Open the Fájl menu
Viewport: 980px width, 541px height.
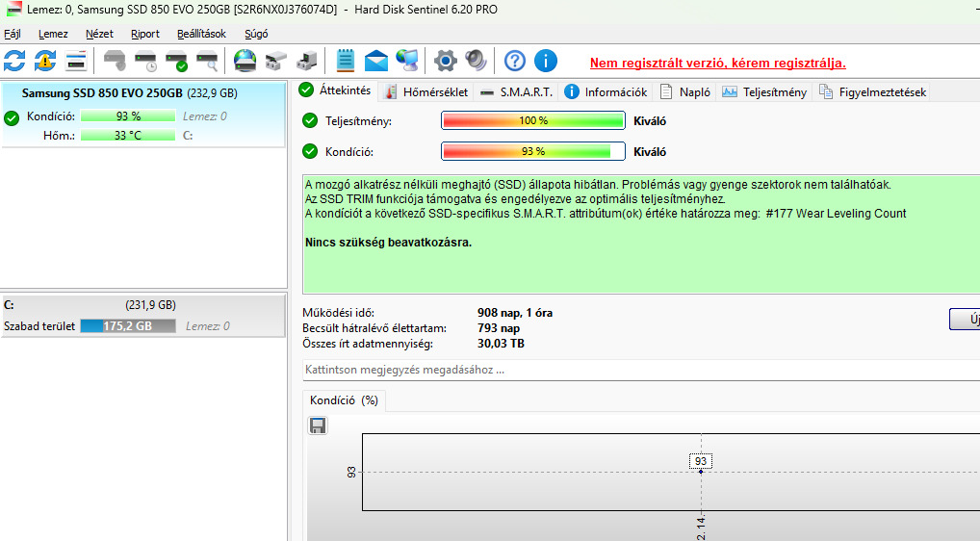[x=13, y=34]
